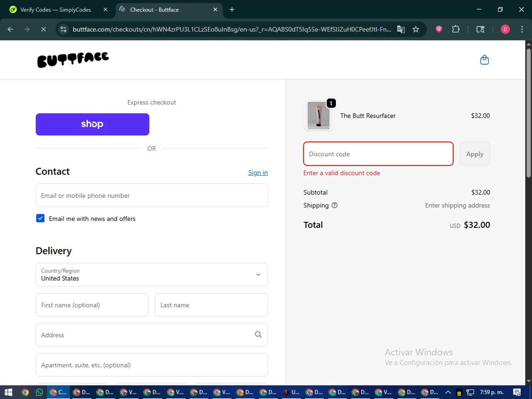Click the yellow tray icon beside the hidden-icons chevron
The image size is (532, 399).
click(459, 393)
